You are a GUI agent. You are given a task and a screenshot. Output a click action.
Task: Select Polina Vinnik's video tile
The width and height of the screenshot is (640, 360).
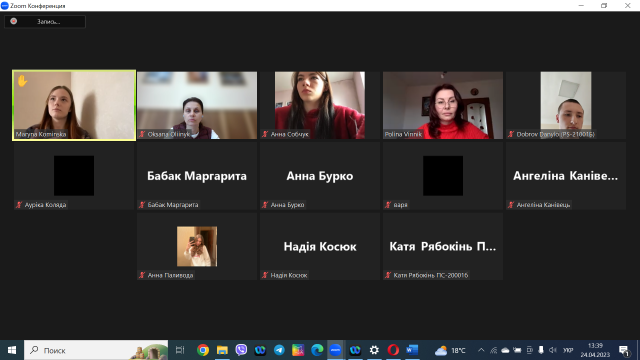coord(443,105)
